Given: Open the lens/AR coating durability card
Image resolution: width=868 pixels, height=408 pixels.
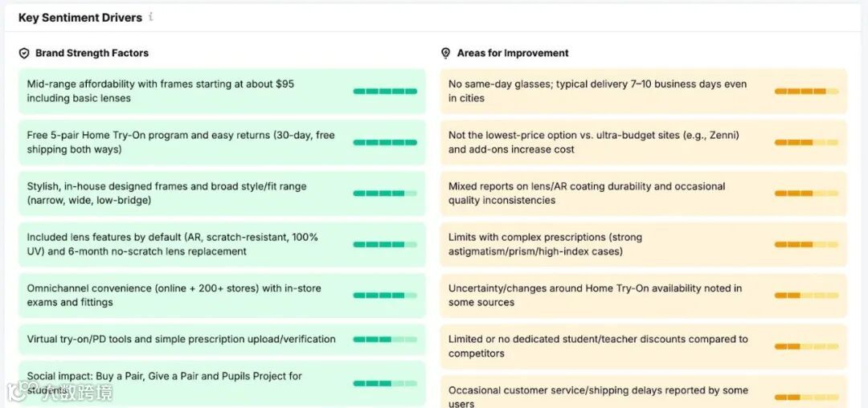Looking at the screenshot, I should 603,194.
